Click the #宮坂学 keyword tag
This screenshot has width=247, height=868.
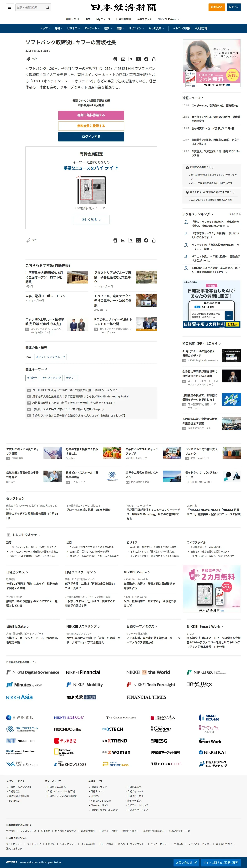[x=32, y=378]
